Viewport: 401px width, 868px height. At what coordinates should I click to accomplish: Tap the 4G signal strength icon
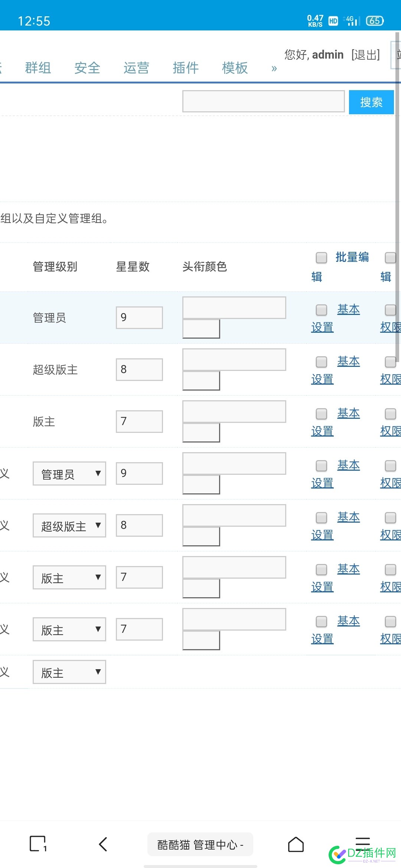pos(352,21)
